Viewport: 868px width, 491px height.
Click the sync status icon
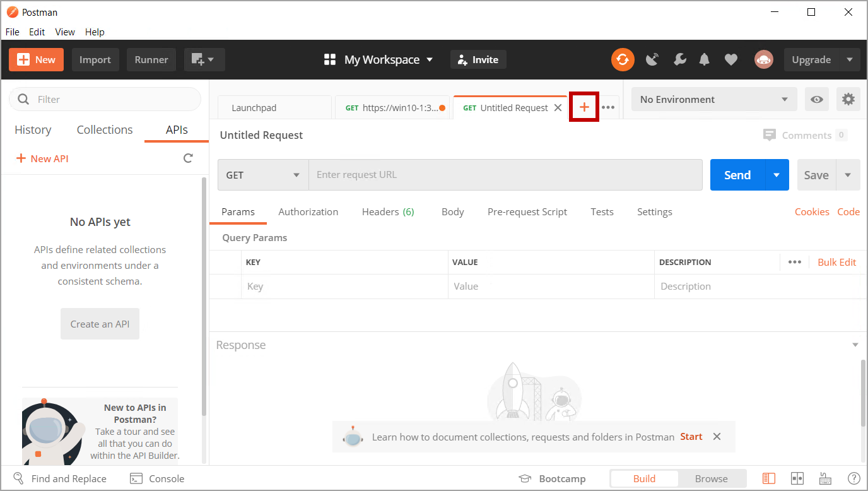tap(623, 60)
